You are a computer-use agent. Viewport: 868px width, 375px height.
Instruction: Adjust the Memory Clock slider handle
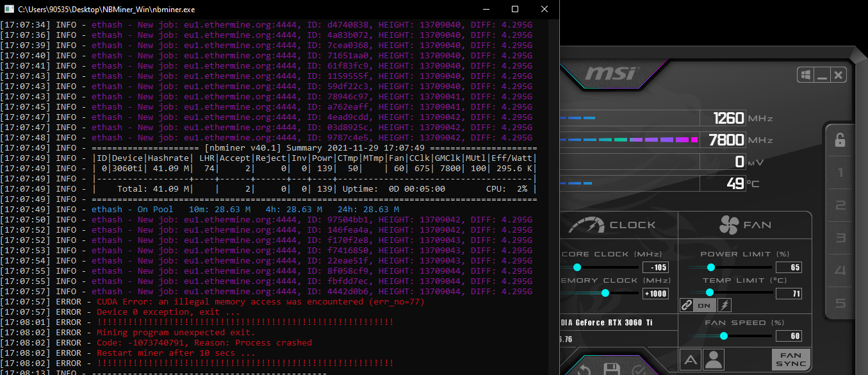(x=605, y=294)
